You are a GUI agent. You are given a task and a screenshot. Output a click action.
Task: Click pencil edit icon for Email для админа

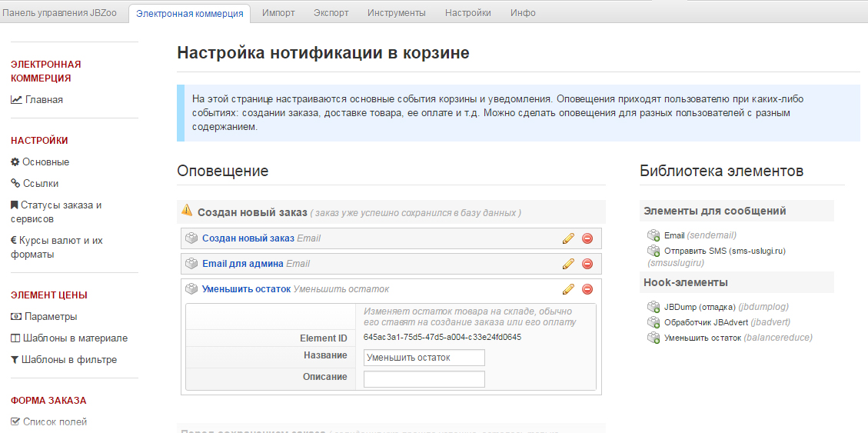pyautogui.click(x=568, y=264)
